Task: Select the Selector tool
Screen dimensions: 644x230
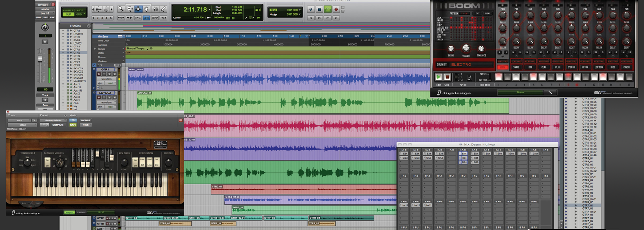Action: point(138,9)
